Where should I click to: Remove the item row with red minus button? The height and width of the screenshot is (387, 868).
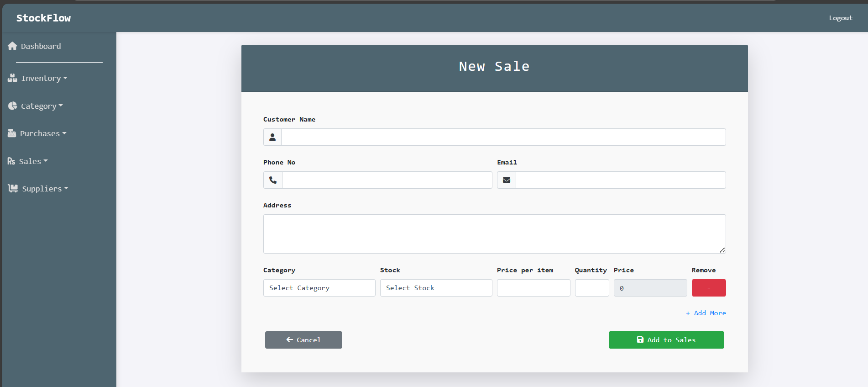708,288
